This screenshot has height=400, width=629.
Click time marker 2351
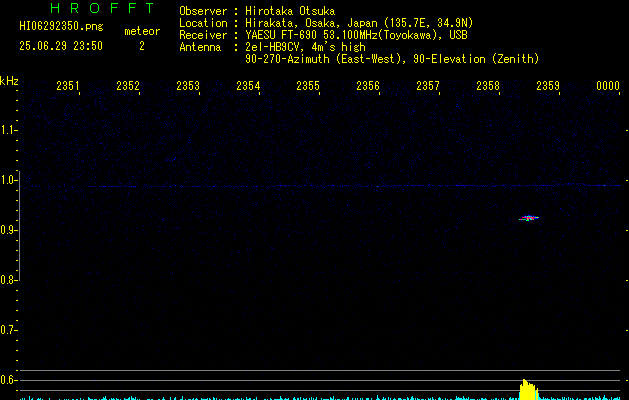click(x=68, y=86)
